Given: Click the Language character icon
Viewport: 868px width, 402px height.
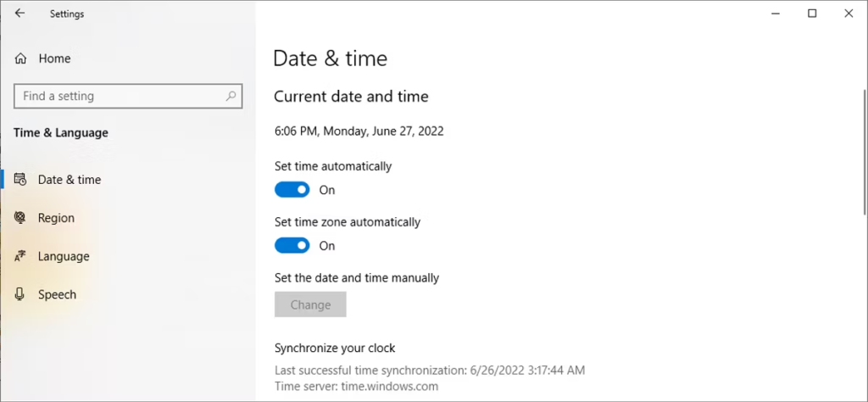Looking at the screenshot, I should (x=20, y=256).
